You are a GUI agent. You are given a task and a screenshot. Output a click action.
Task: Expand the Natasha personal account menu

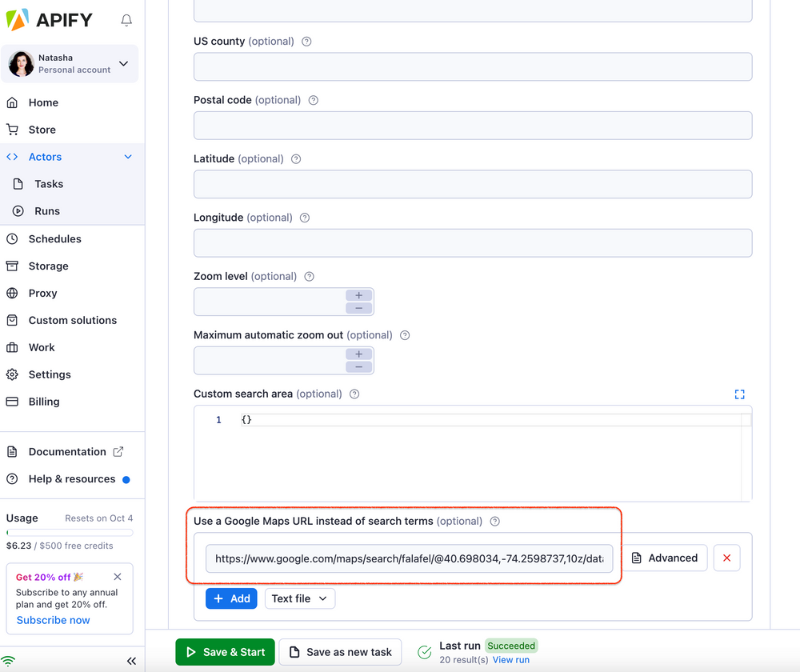(x=123, y=63)
